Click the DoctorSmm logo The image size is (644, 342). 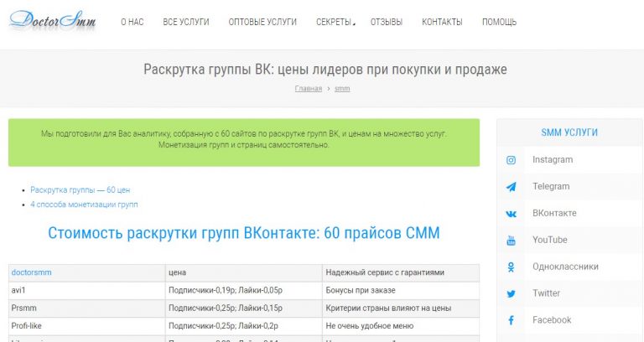click(53, 20)
